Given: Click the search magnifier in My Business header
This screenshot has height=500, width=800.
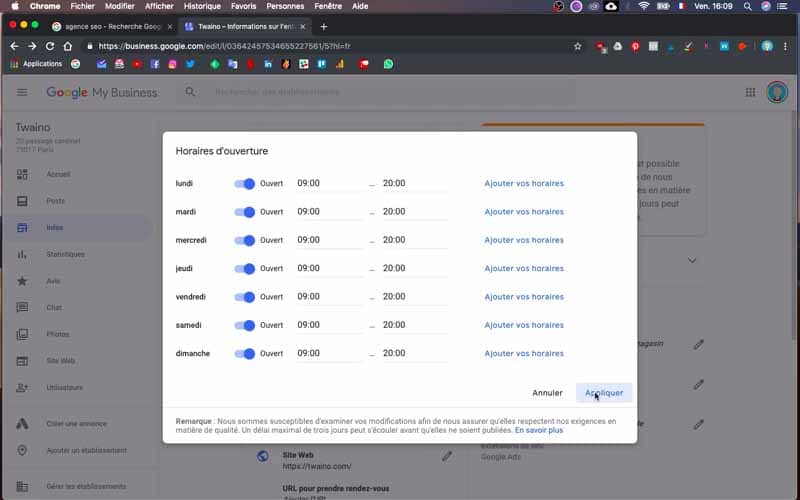Looking at the screenshot, I should coord(190,92).
